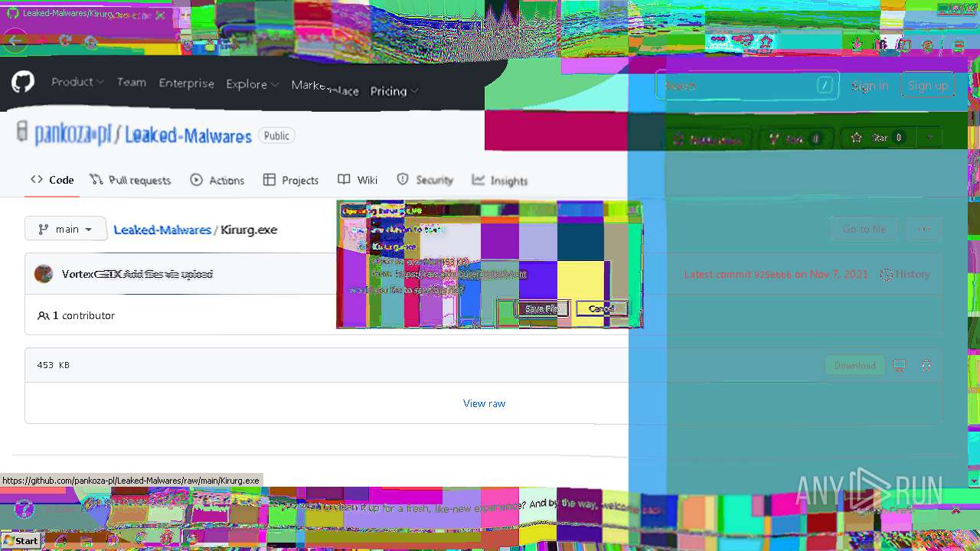Click the Notifications button
The width and height of the screenshot is (980, 551).
point(707,139)
